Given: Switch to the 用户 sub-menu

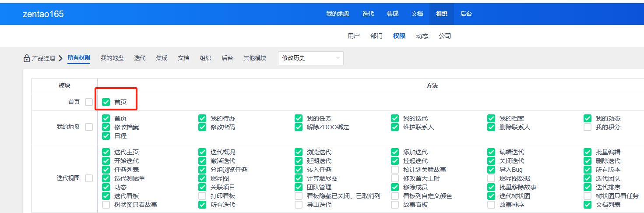Looking at the screenshot, I should (353, 36).
